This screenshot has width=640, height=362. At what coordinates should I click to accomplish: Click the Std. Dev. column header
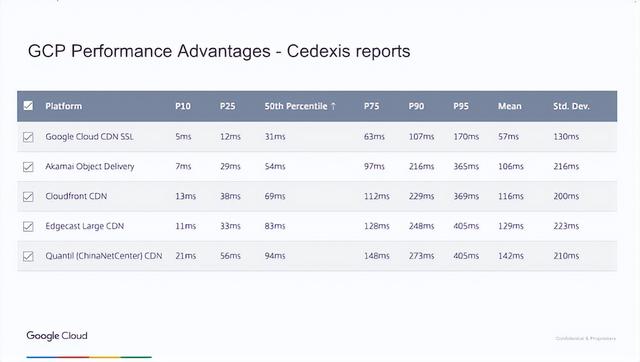[x=571, y=106]
